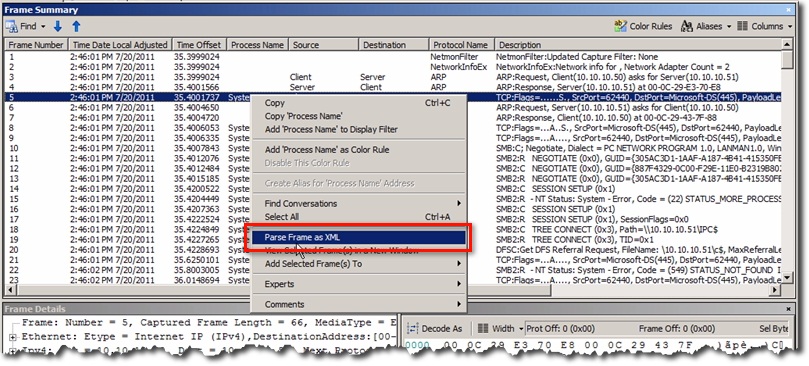The width and height of the screenshot is (809, 366).
Task: Click the blue down arrow find-next icon
Action: coord(58,26)
